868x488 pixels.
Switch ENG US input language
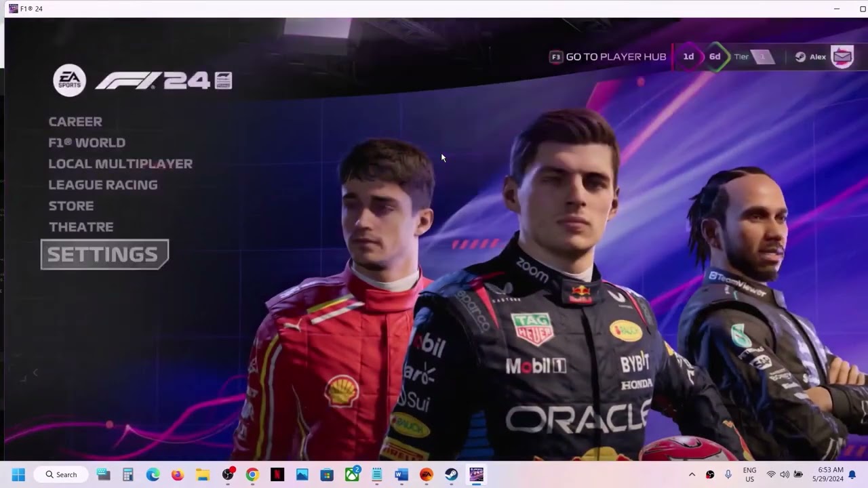tap(750, 474)
